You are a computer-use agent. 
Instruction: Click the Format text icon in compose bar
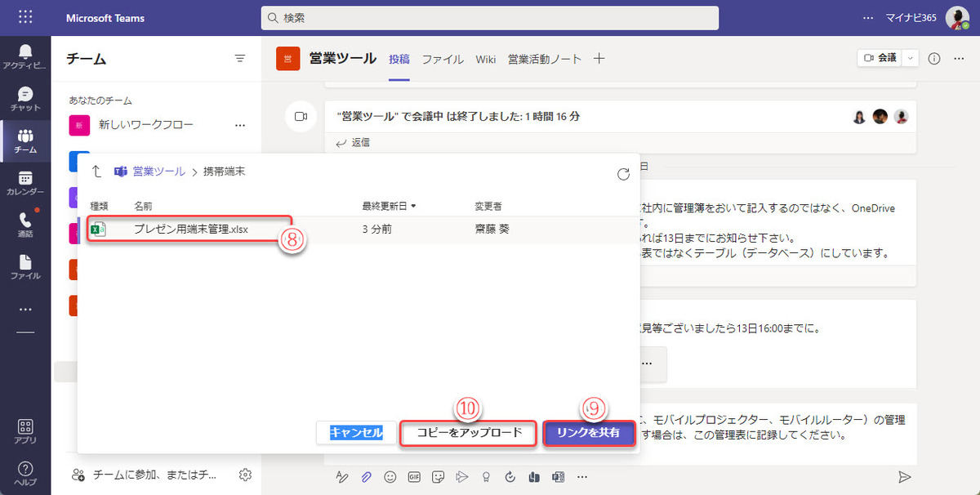[x=343, y=477]
